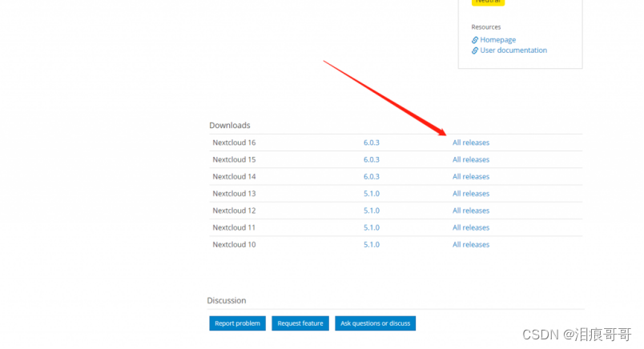Download version 6.0.3 for Nextcloud 14

[372, 177]
